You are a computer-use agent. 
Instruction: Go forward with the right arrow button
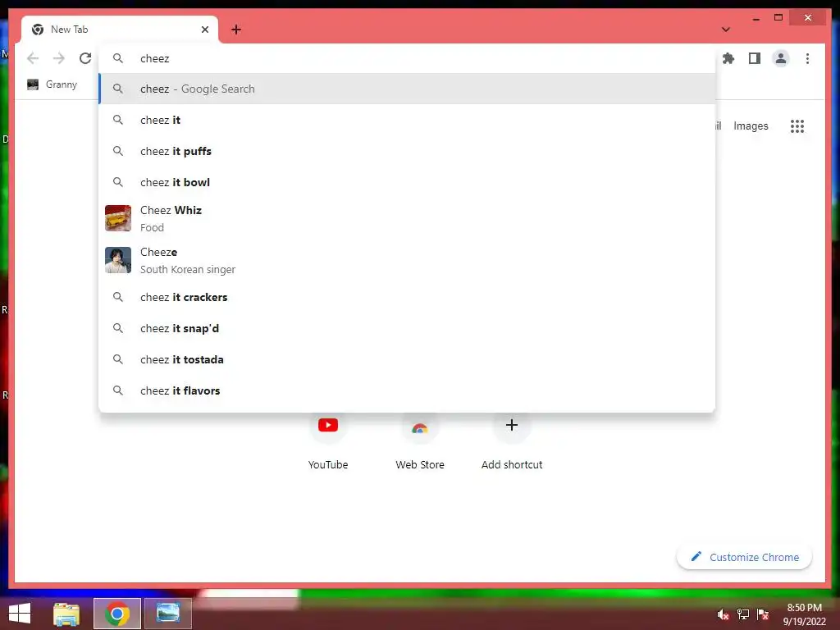pyautogui.click(x=59, y=58)
